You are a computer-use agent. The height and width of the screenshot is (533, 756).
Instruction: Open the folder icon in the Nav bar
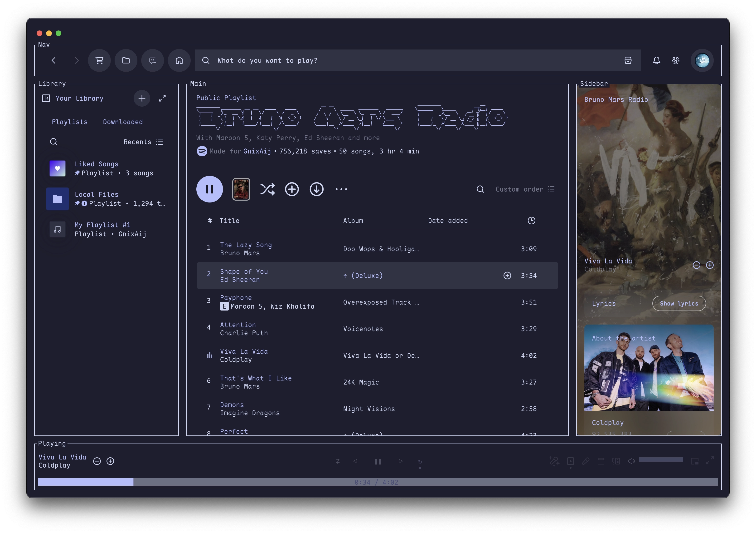click(126, 60)
